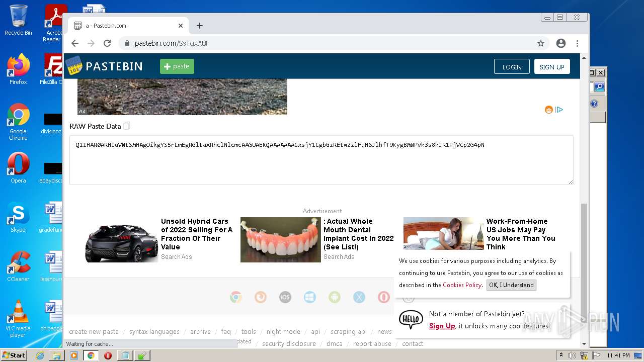The width and height of the screenshot is (644, 362).
Task: Open the dental implant ad thumbnail
Action: [281, 240]
